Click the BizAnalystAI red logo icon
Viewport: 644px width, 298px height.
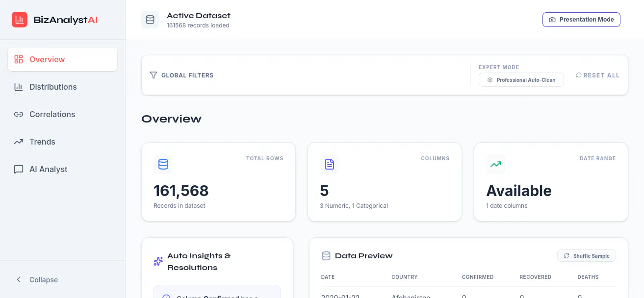(x=20, y=20)
